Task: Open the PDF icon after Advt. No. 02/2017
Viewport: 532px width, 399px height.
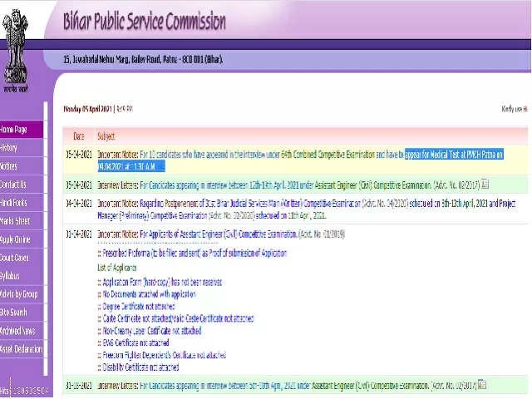Action: click(485, 184)
